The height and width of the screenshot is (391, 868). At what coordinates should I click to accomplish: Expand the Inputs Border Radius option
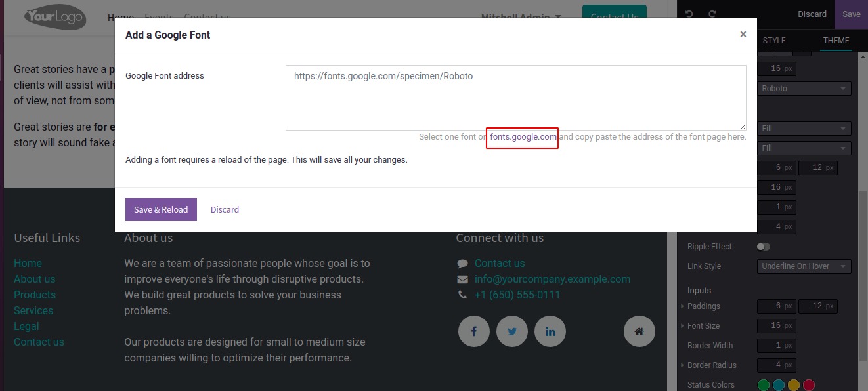(x=683, y=365)
